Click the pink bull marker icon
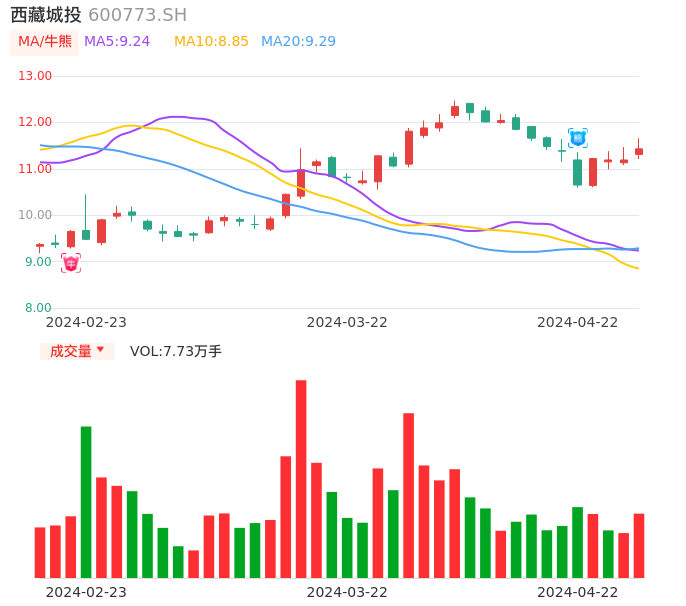Screen dimensions: 686x606 coord(71,263)
